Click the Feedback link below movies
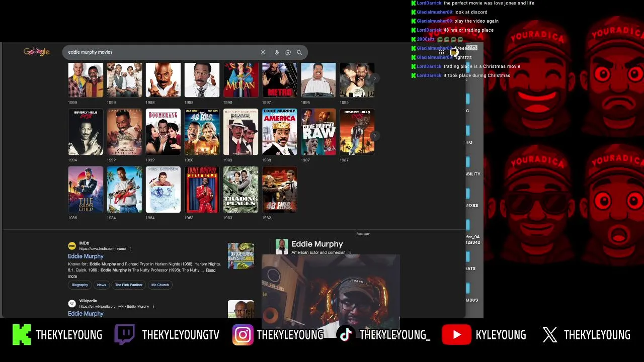The height and width of the screenshot is (362, 644). pyautogui.click(x=363, y=234)
